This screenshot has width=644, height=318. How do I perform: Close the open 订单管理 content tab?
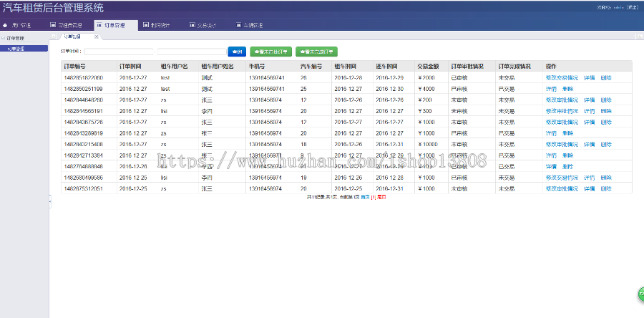click(97, 37)
